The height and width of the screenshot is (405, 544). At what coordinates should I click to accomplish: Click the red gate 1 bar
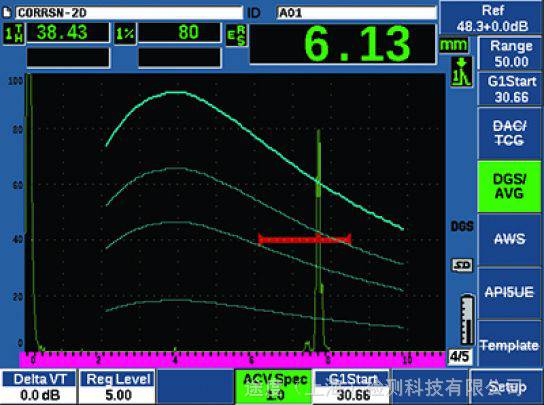click(305, 239)
